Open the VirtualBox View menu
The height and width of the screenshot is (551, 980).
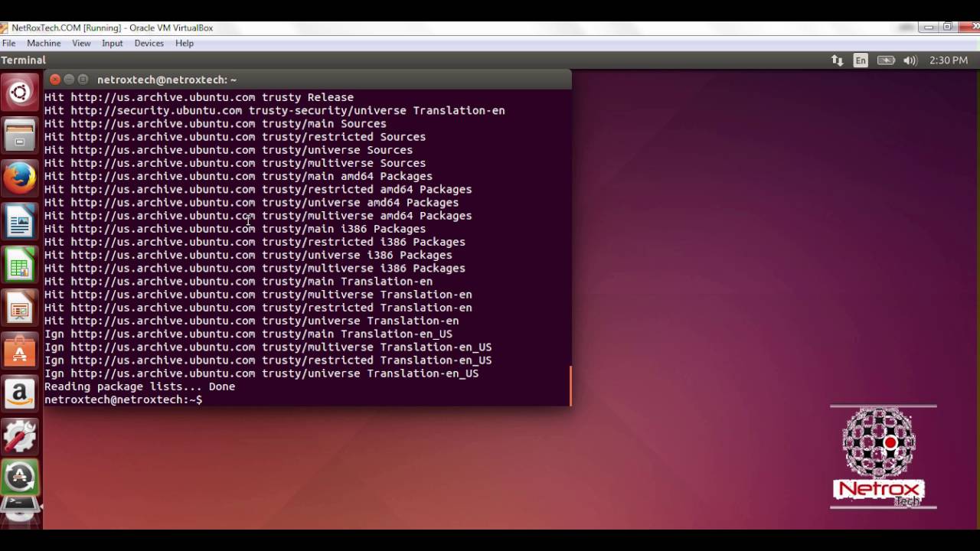81,43
